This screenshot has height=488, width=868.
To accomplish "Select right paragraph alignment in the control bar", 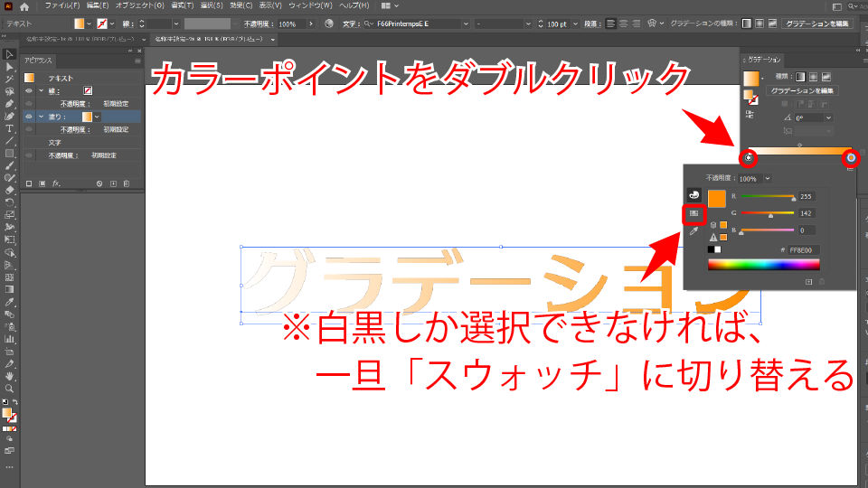I will point(636,23).
